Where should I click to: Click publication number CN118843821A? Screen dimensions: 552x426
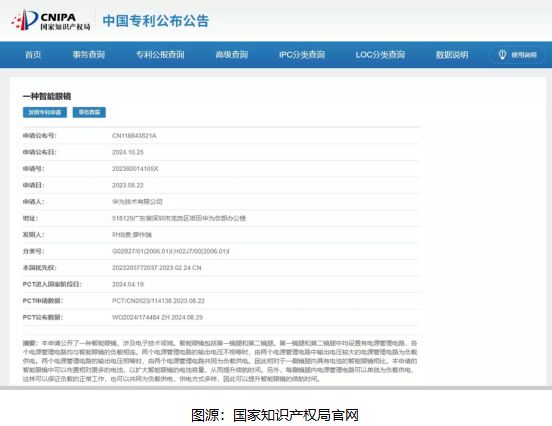click(x=134, y=136)
